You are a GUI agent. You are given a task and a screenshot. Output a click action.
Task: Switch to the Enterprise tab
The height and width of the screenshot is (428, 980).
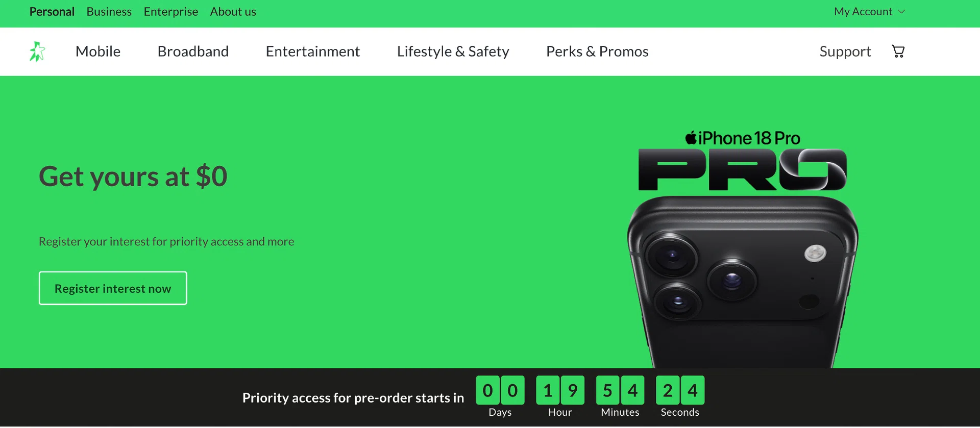pos(171,12)
